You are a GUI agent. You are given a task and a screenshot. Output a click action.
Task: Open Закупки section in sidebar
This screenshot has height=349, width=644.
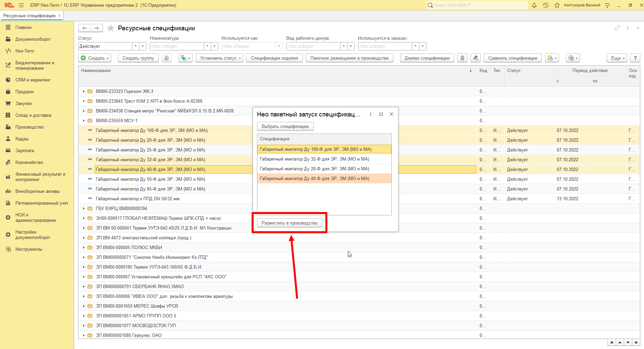[x=24, y=104]
